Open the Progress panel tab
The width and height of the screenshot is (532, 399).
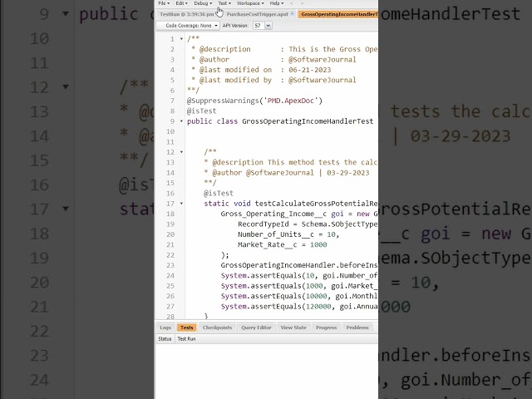point(327,328)
